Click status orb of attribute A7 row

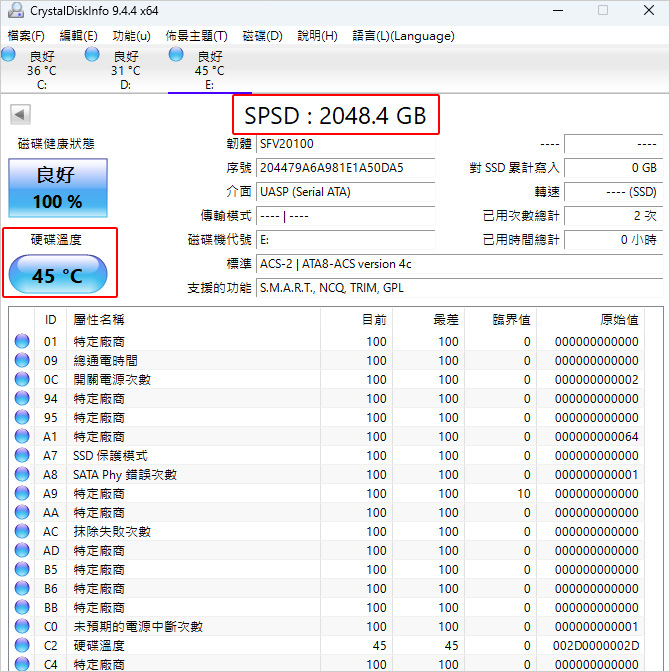(22, 455)
